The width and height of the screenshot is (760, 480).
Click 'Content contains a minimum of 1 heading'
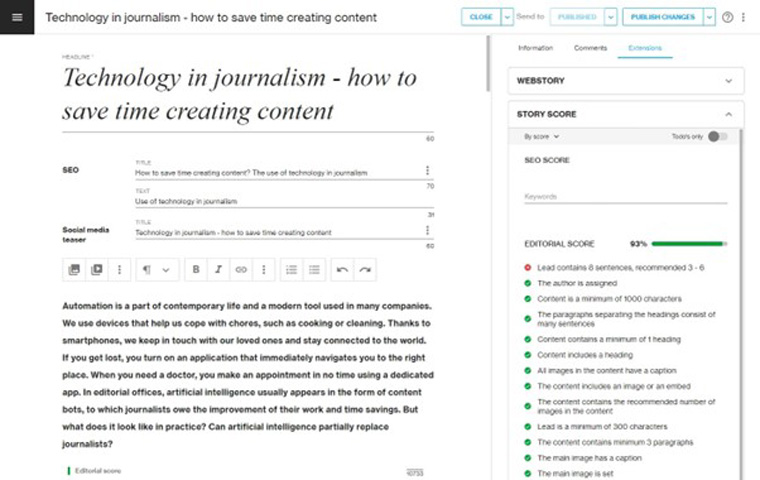(x=609, y=339)
